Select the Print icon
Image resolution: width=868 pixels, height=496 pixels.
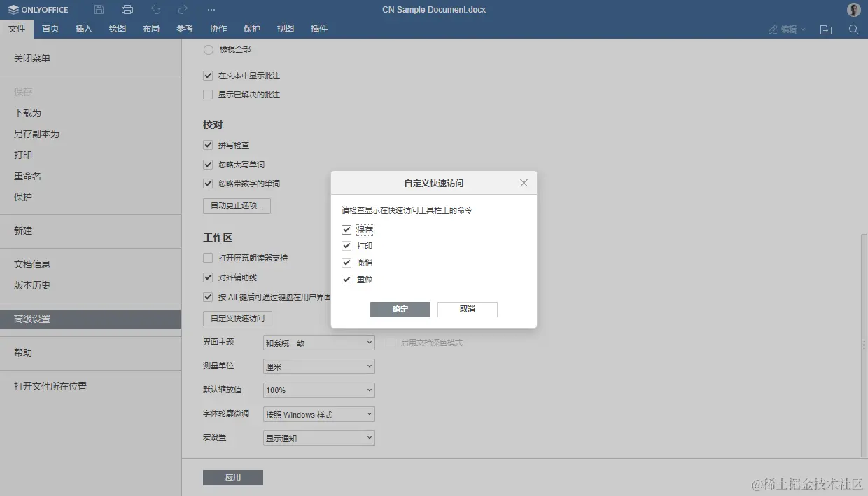click(126, 9)
